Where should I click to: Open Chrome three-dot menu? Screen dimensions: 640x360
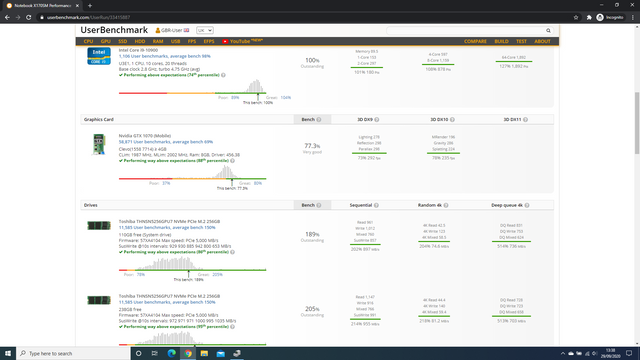click(633, 18)
